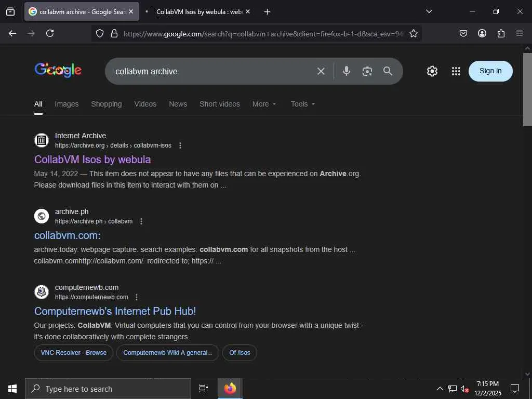Open a new browser tab
This screenshot has height=399, width=532.
pyautogui.click(x=267, y=12)
